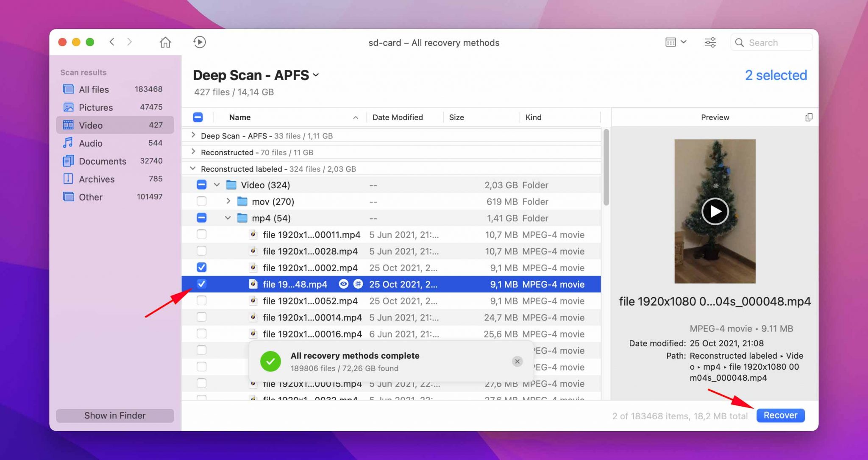Select file 1920x1...0052.mp4 name
The width and height of the screenshot is (868, 460).
point(310,301)
